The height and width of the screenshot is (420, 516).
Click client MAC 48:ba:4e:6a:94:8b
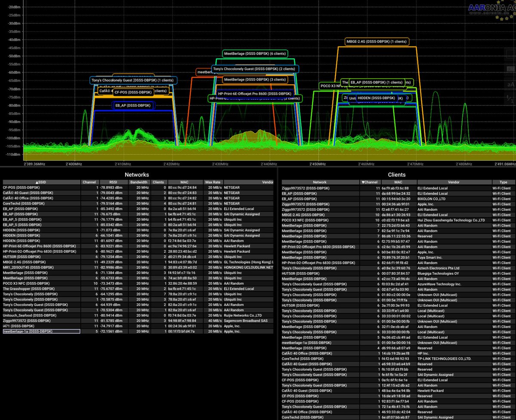click(395, 391)
